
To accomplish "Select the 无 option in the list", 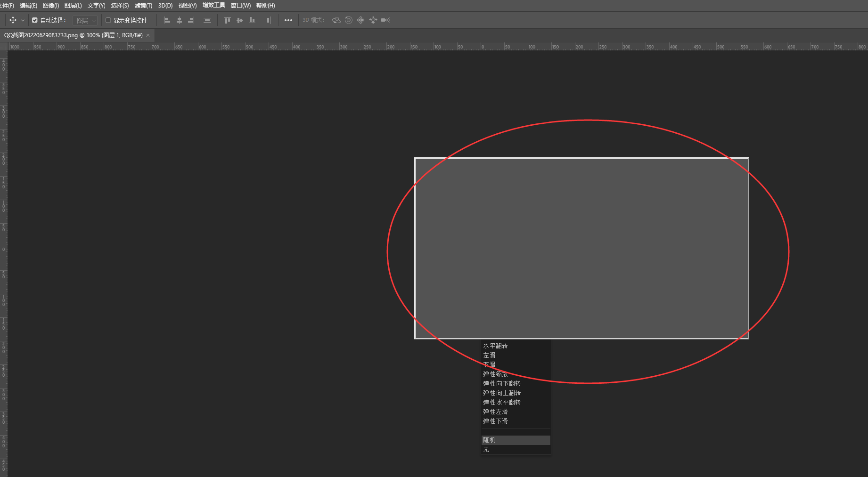I will click(x=516, y=449).
